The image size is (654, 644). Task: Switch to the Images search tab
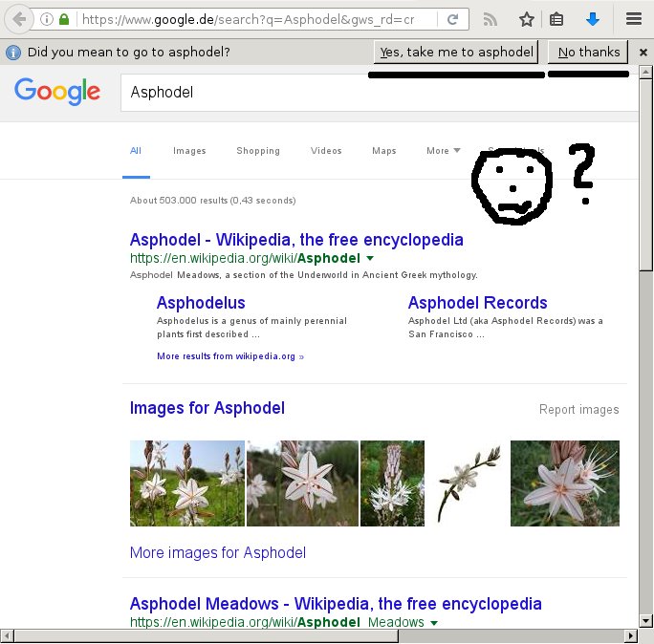[x=189, y=150]
